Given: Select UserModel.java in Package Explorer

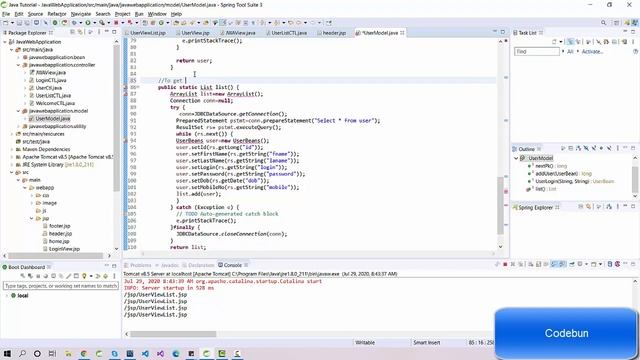Looking at the screenshot, I should 53,119.
